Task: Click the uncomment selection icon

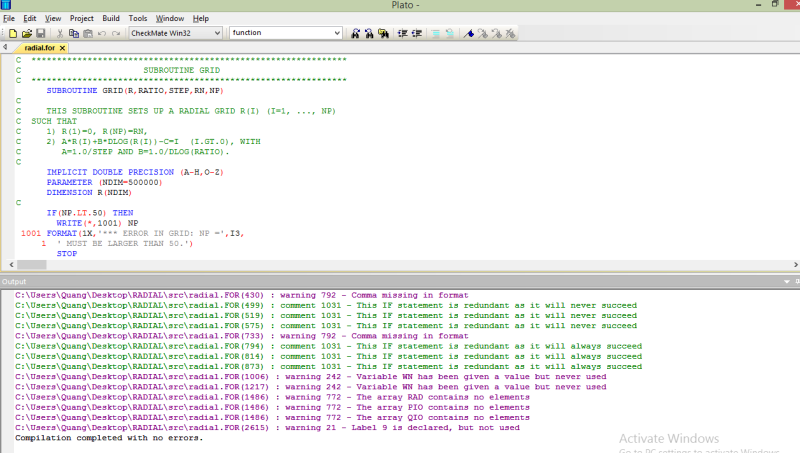Action: (x=449, y=34)
